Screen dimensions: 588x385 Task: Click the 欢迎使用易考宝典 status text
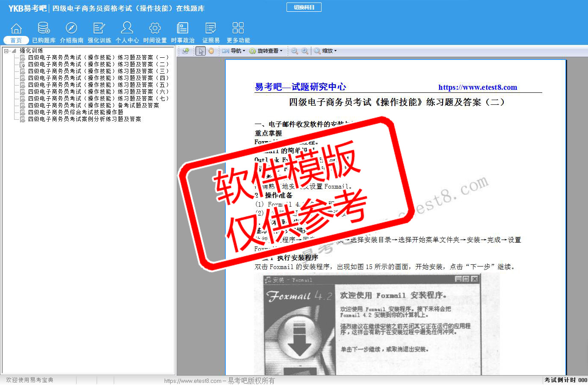30,380
